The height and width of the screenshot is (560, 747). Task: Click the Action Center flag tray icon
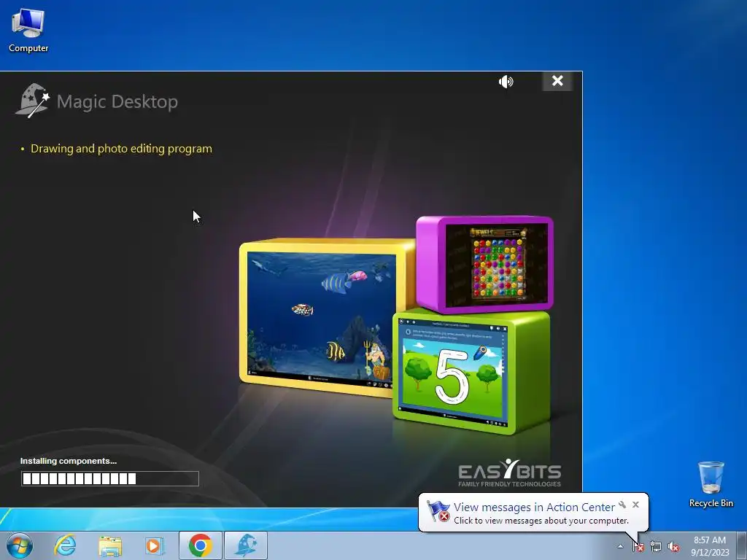coord(638,547)
